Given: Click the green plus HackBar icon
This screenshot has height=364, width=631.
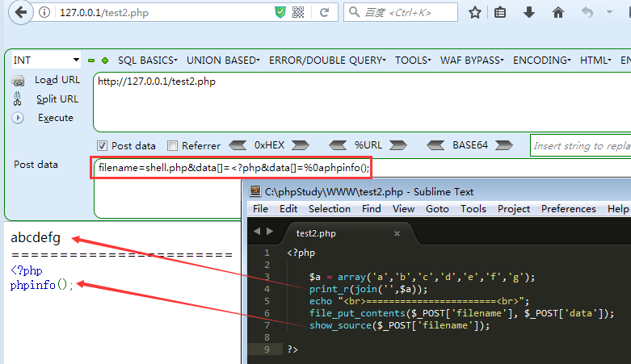Looking at the screenshot, I should [x=105, y=61].
